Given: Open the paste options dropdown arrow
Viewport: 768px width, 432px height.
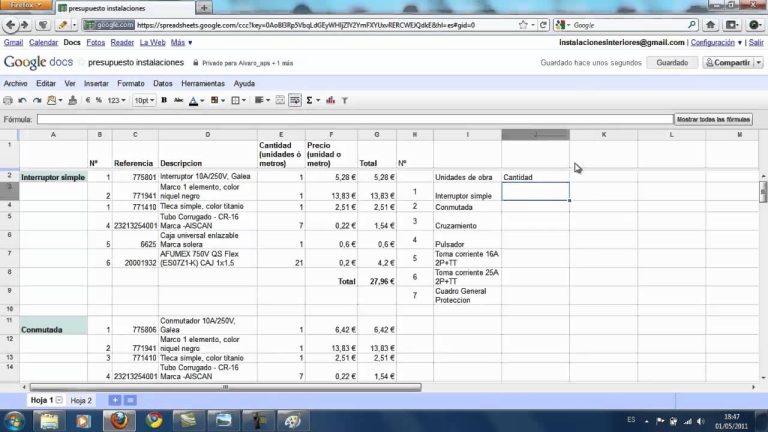Looking at the screenshot, I should [60, 100].
